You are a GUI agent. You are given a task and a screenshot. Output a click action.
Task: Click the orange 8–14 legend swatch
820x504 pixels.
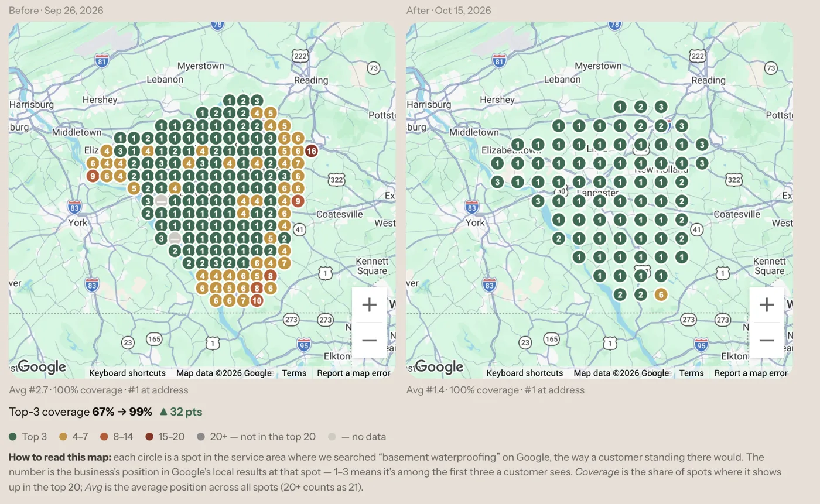[104, 437]
